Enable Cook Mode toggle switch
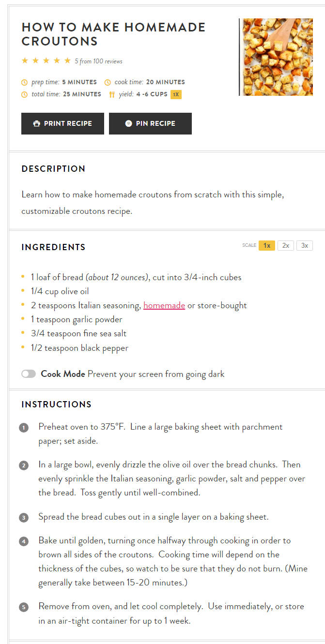 (29, 374)
